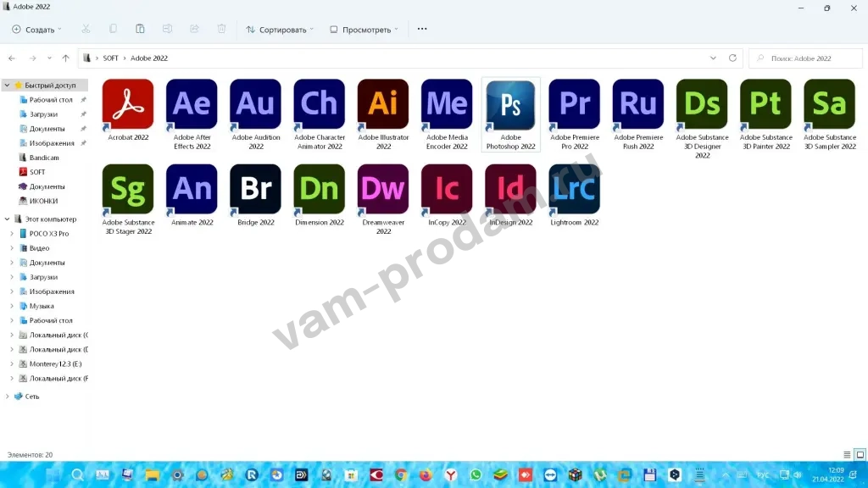Expand address bar history dropdown
Screen dimensions: 868x488
(713, 58)
